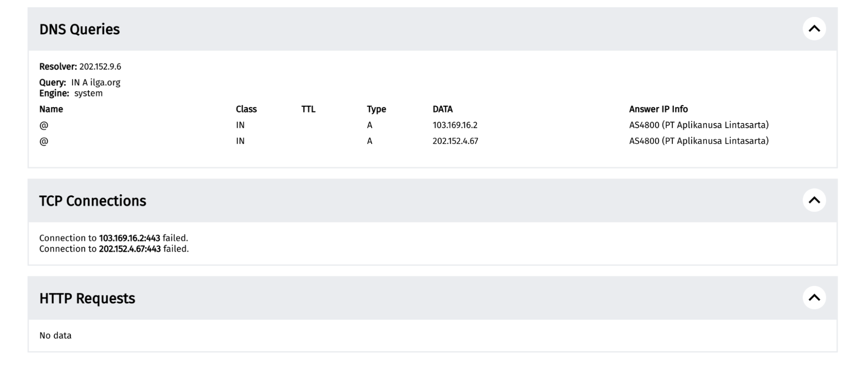Click the second AS4800 PT Aplikanusa Lintasarta entry

[x=699, y=141]
